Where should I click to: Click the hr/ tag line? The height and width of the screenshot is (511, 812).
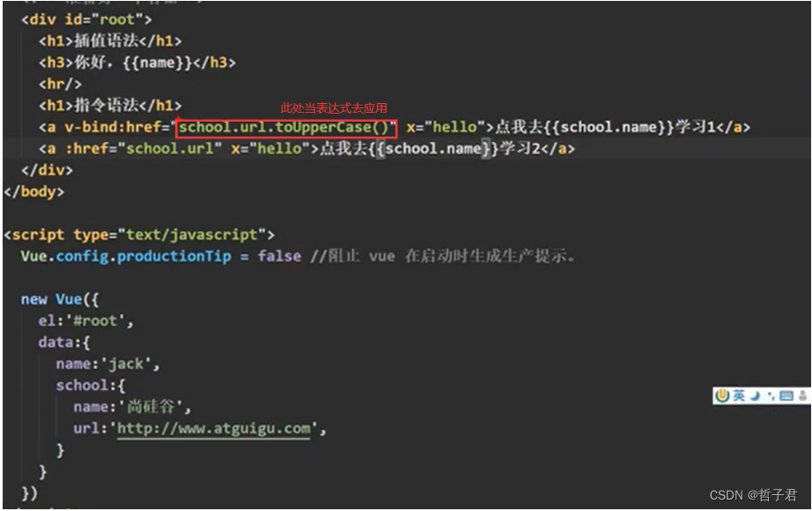tap(60, 84)
